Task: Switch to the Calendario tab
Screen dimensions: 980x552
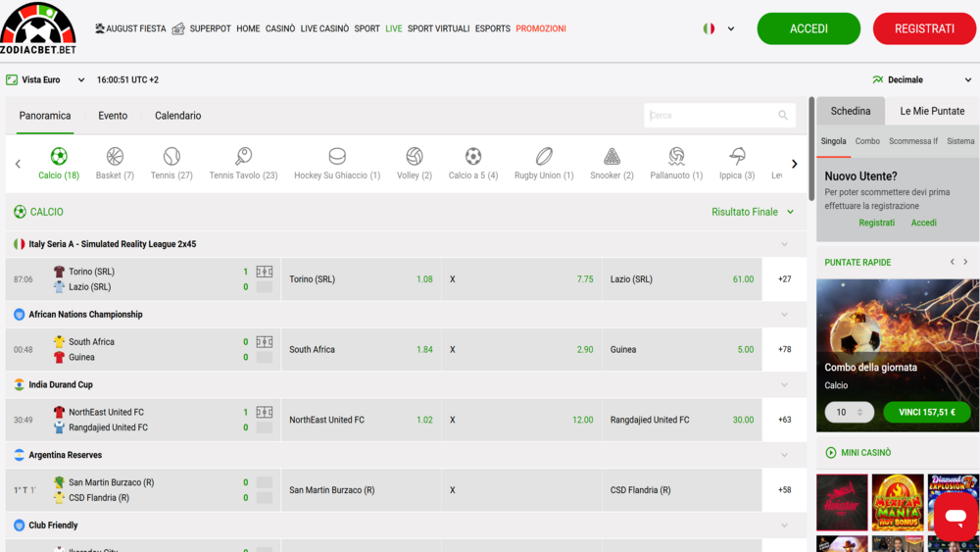Action: [178, 116]
